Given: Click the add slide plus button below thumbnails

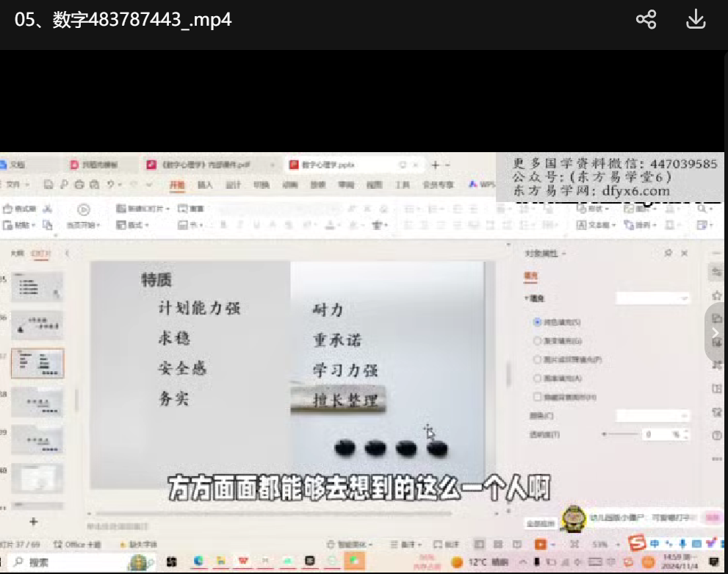Looking at the screenshot, I should coord(33,522).
